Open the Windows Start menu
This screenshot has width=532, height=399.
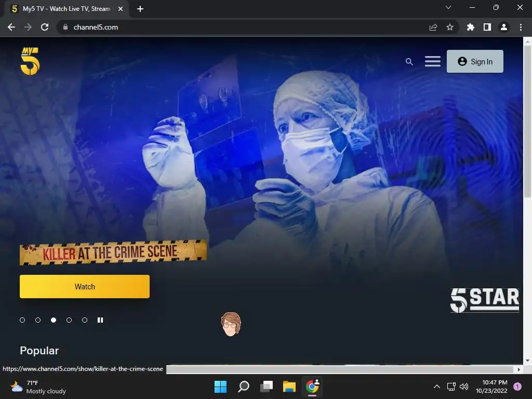pyautogui.click(x=220, y=387)
